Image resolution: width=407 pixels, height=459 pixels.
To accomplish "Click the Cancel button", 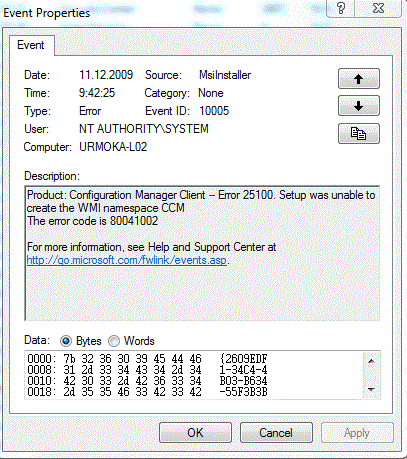I will [276, 433].
